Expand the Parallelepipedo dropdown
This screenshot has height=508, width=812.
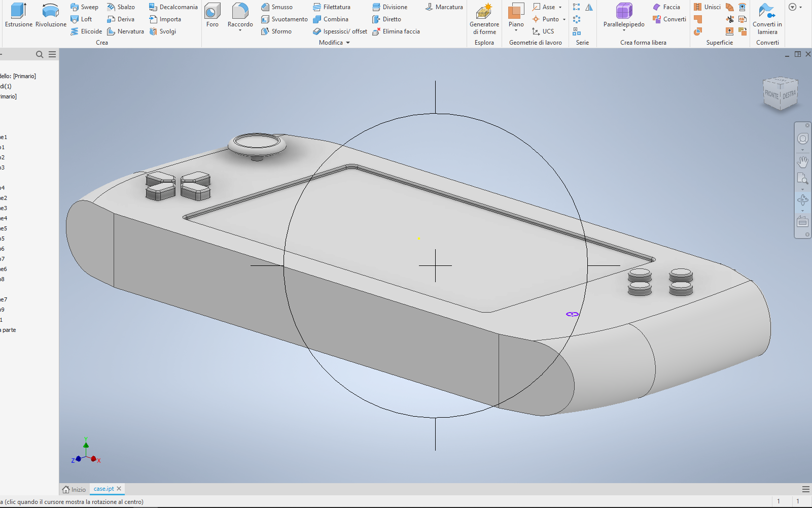point(624,30)
